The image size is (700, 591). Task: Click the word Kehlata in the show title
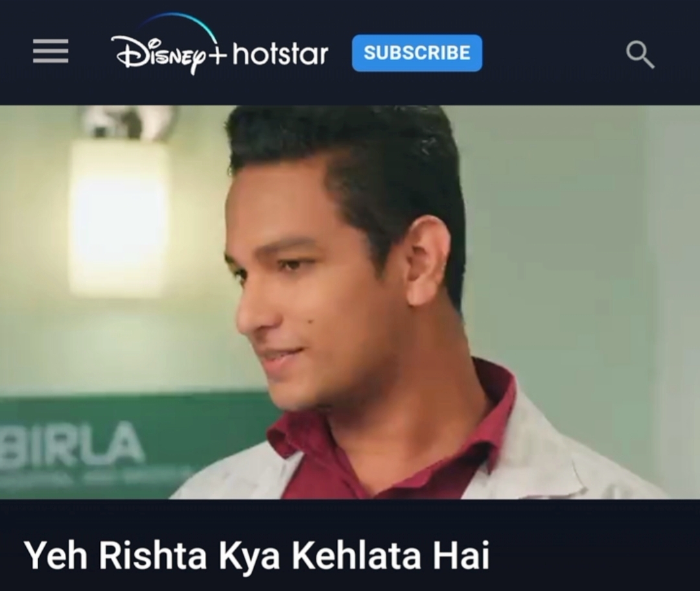click(x=356, y=555)
